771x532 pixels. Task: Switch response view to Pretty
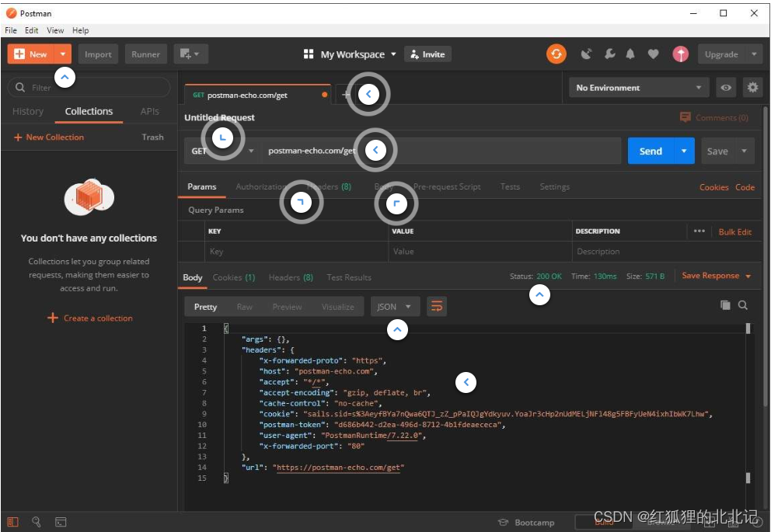pos(205,307)
